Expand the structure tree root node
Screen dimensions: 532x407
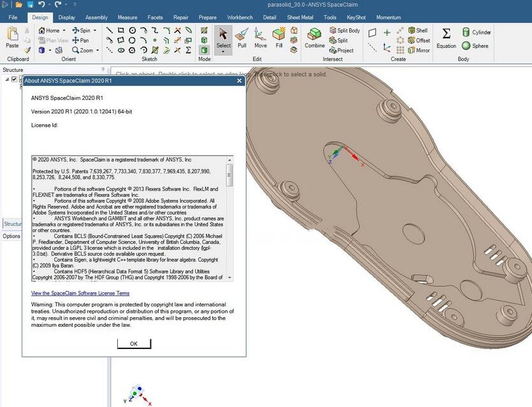(7, 79)
